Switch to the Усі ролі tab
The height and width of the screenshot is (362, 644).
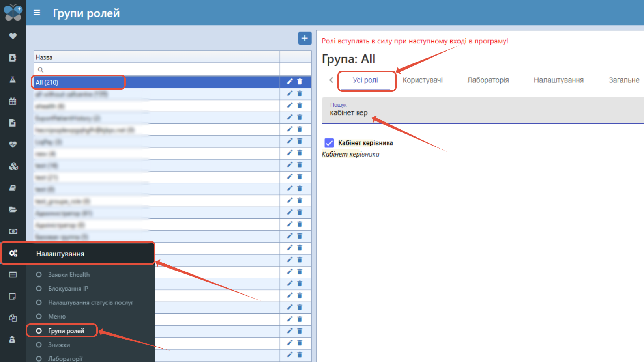click(x=365, y=80)
